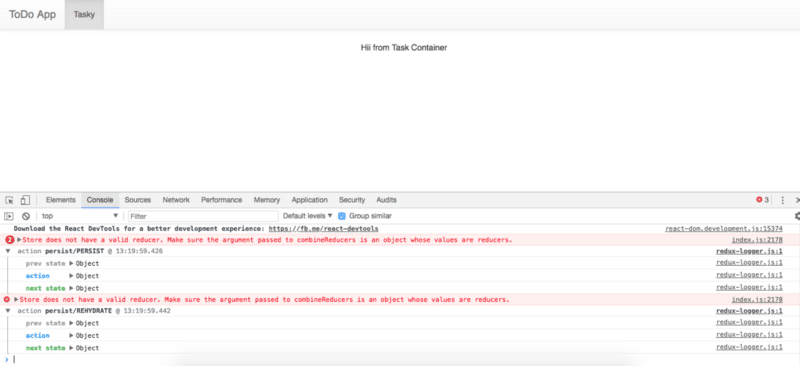Collapse the persist/REHYDRATE action group
This screenshot has height=366, width=800.
(x=8, y=311)
